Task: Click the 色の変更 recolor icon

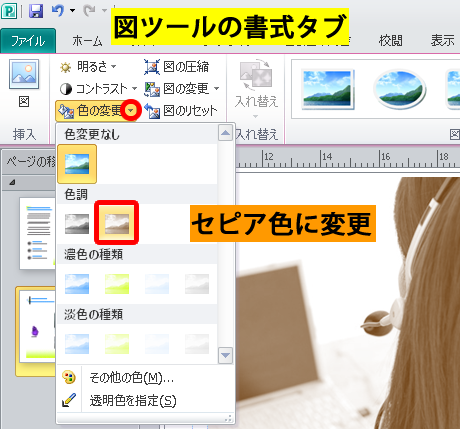Action: click(66, 111)
